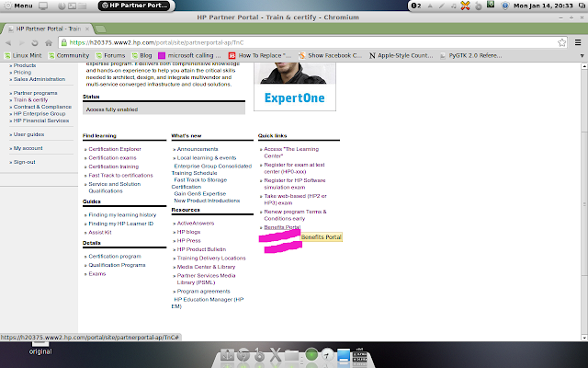Open the Assist Kit link
This screenshot has width=588, height=368.
[x=100, y=232]
